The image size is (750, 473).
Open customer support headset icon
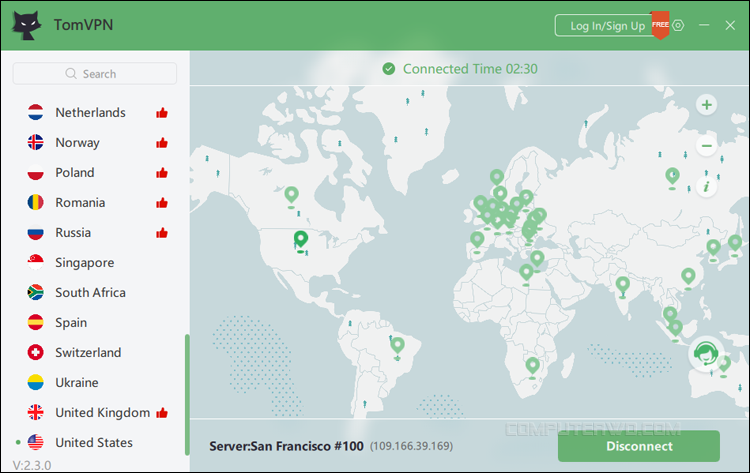[706, 353]
